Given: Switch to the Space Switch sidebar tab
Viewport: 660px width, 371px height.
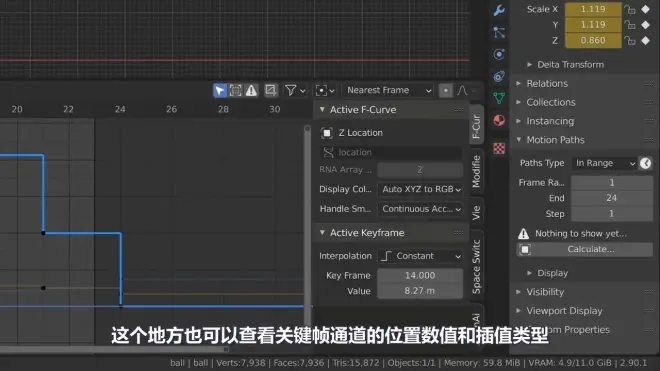Looking at the screenshot, I should pyautogui.click(x=476, y=266).
